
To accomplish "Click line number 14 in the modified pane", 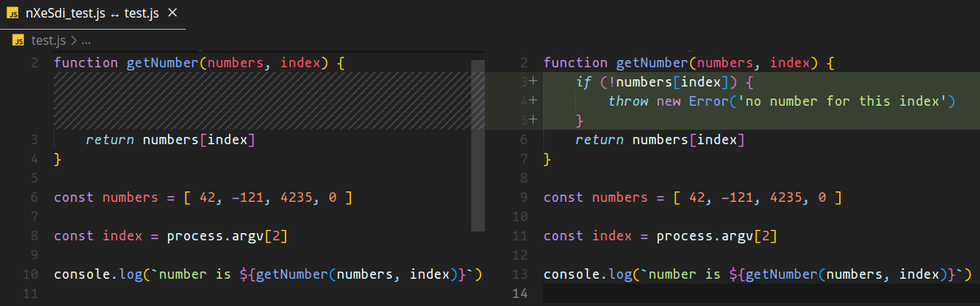I will [520, 293].
